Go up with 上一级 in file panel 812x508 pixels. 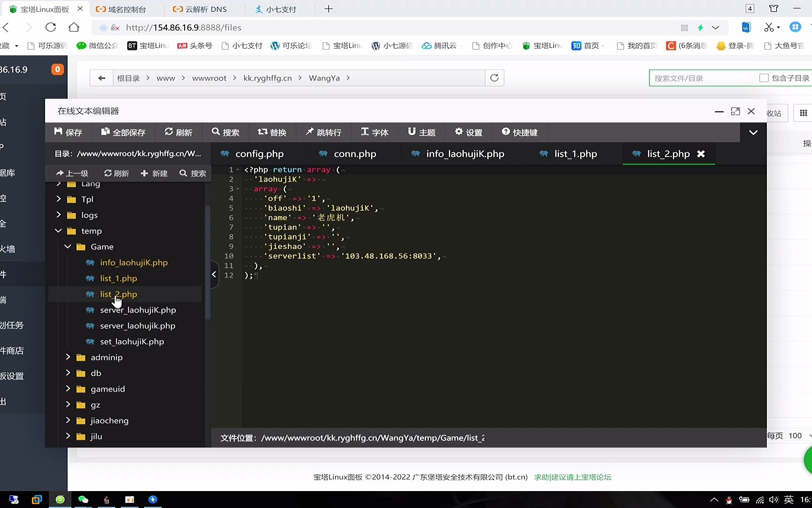(72, 173)
